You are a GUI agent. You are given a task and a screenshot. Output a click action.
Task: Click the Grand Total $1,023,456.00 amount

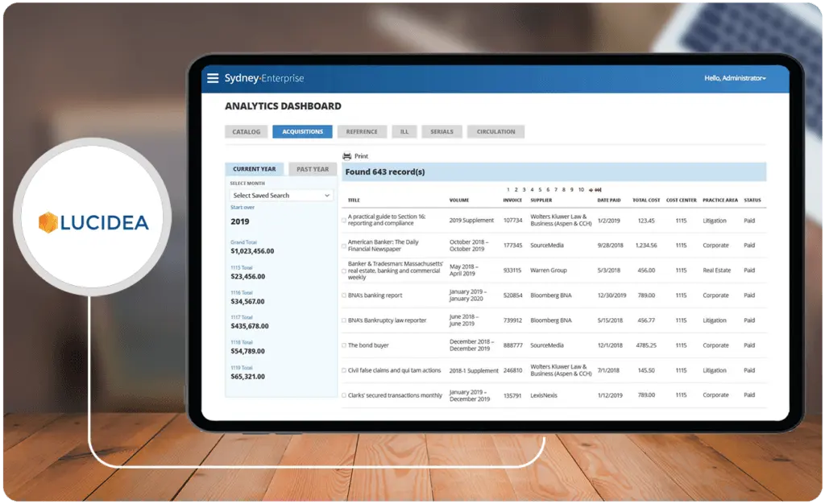(252, 251)
